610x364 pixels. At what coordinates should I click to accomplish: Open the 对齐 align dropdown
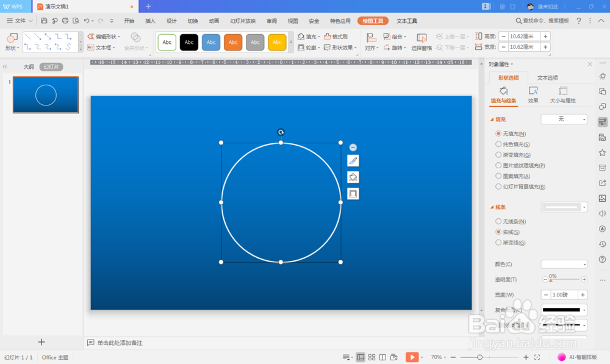point(371,48)
